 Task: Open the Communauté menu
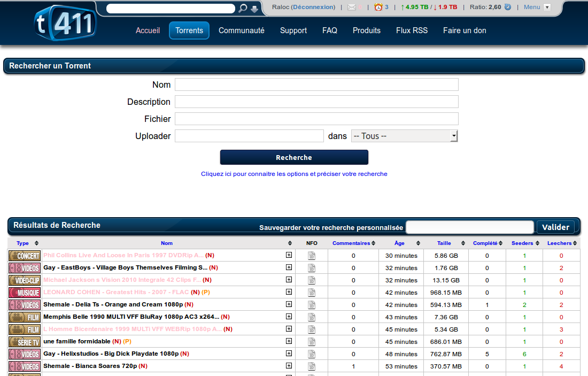click(242, 30)
